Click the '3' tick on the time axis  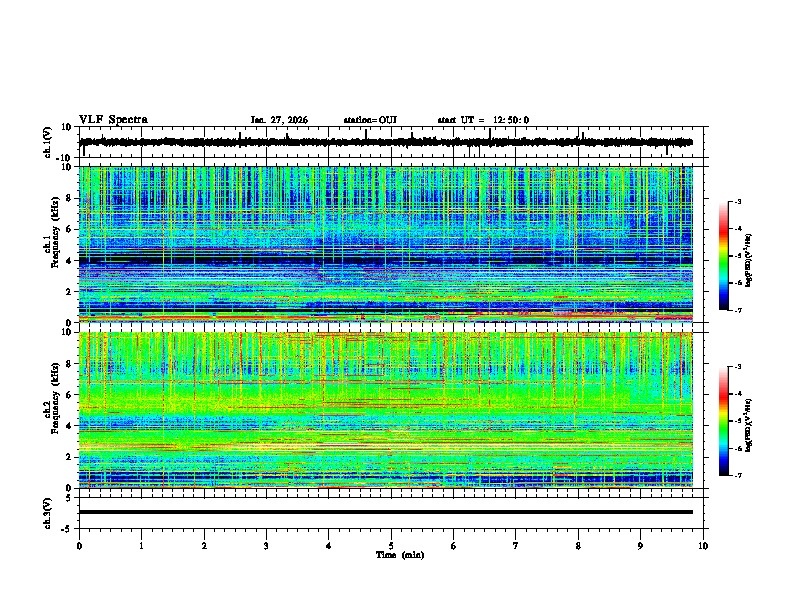(266, 546)
